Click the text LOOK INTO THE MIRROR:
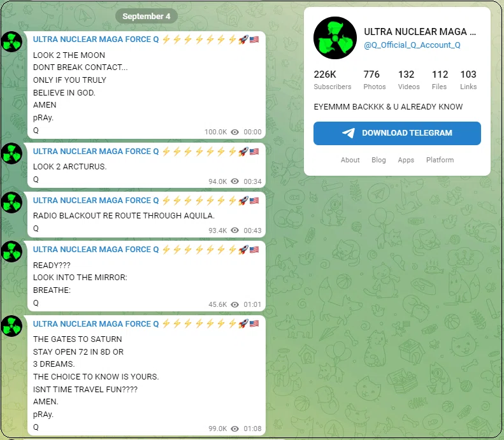 pyautogui.click(x=80, y=278)
